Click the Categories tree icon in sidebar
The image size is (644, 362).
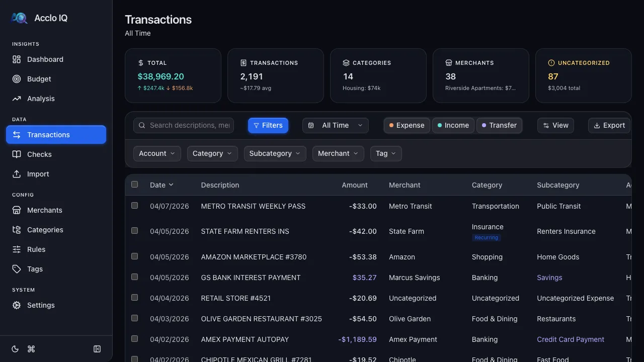tap(17, 230)
